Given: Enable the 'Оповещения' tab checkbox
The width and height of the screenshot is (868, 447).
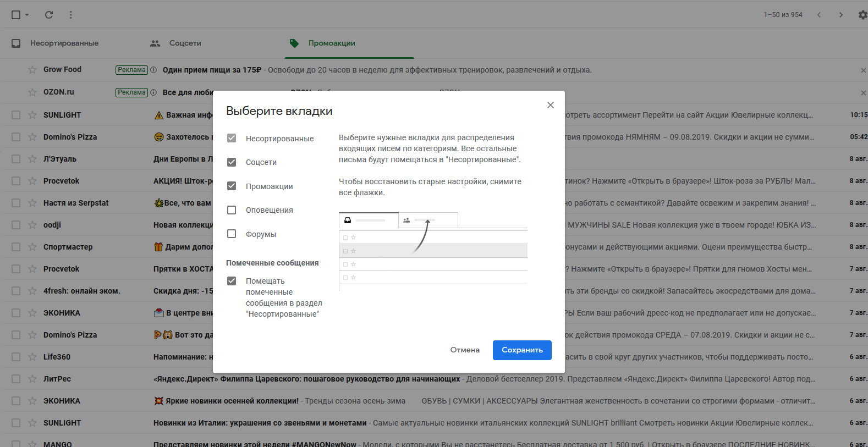Looking at the screenshot, I should [232, 210].
